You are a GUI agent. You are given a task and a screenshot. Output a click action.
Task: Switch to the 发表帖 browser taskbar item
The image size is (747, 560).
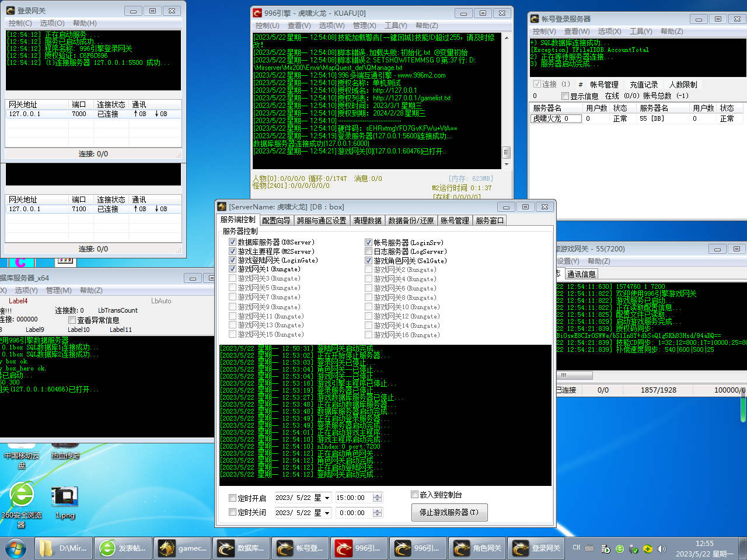(x=123, y=548)
